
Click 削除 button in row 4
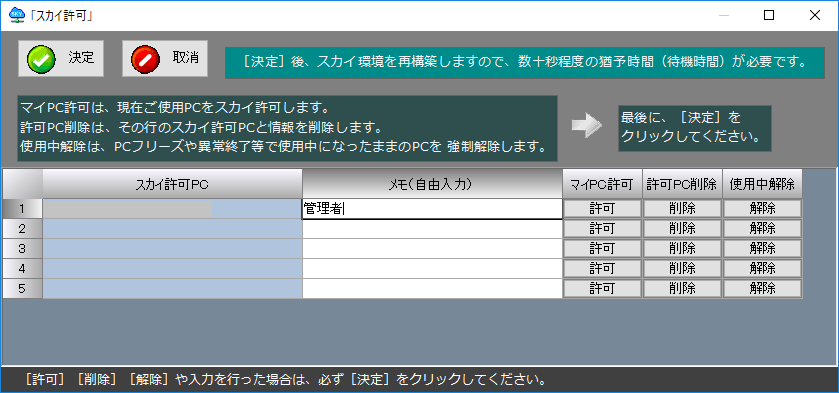pyautogui.click(x=682, y=268)
